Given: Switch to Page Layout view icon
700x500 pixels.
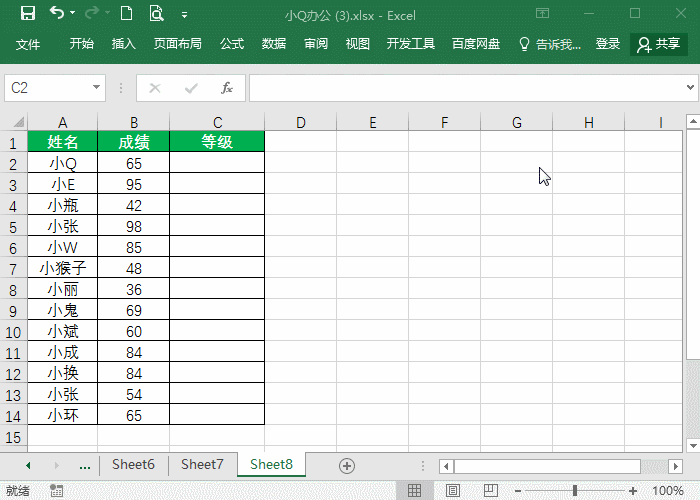Looking at the screenshot, I should [452, 491].
